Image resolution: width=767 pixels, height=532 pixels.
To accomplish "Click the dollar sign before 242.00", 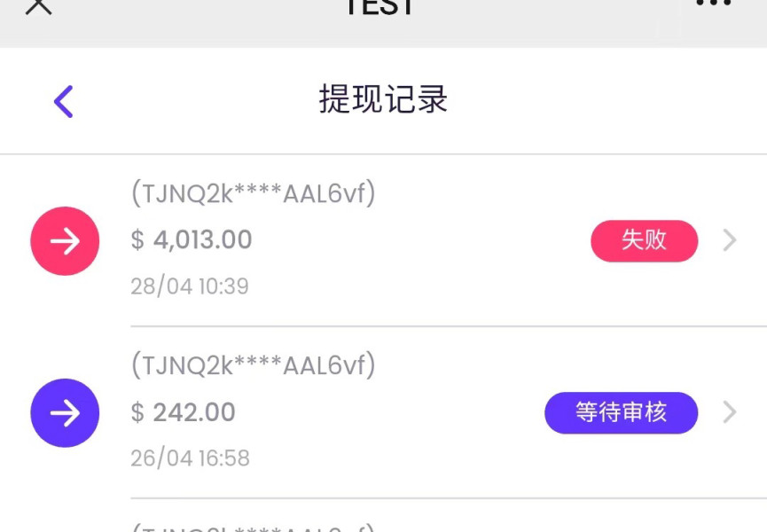I will 137,412.
